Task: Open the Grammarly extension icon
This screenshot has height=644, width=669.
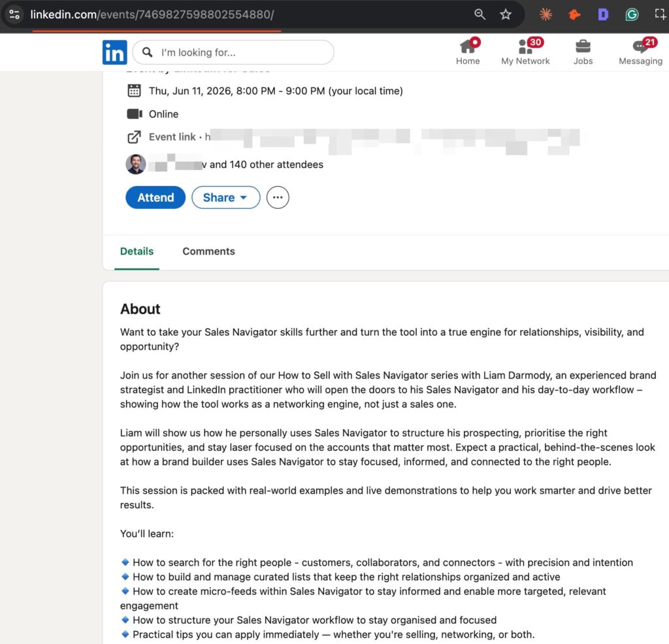Action: click(x=632, y=14)
